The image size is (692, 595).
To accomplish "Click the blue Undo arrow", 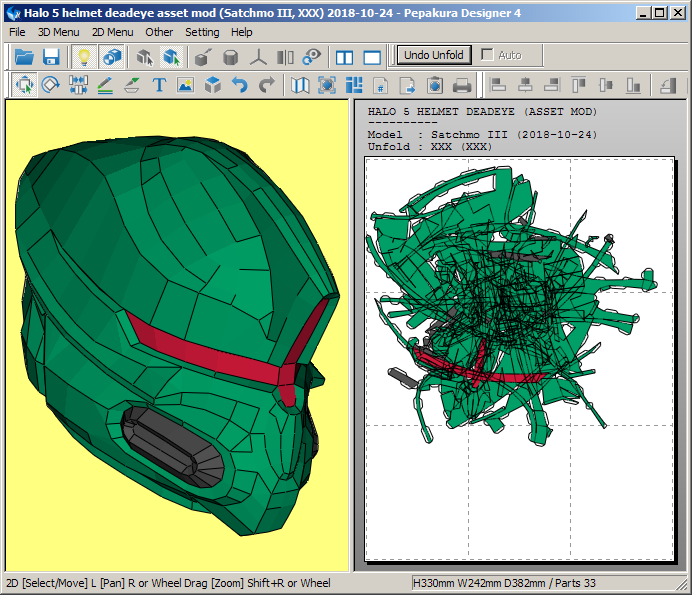I will tap(240, 84).
